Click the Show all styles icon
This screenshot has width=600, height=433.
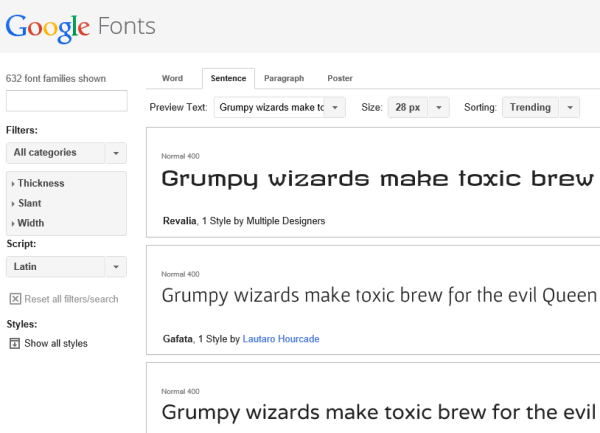15,343
